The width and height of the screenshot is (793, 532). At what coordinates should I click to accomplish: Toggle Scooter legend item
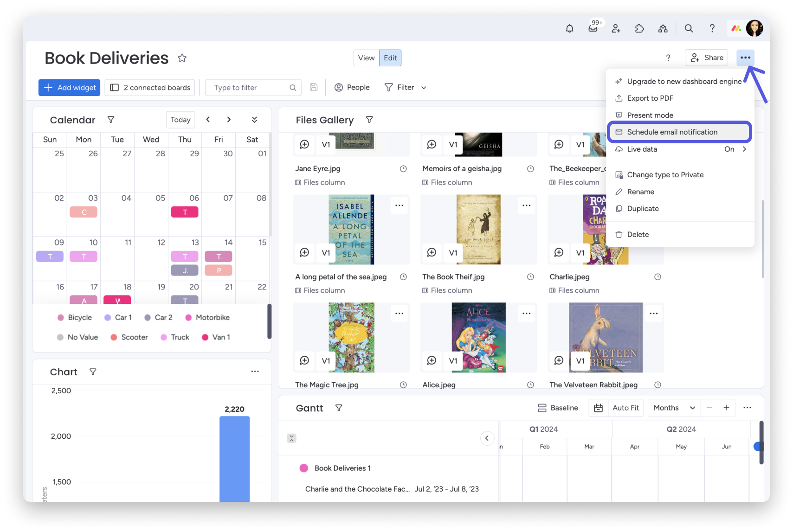click(129, 337)
